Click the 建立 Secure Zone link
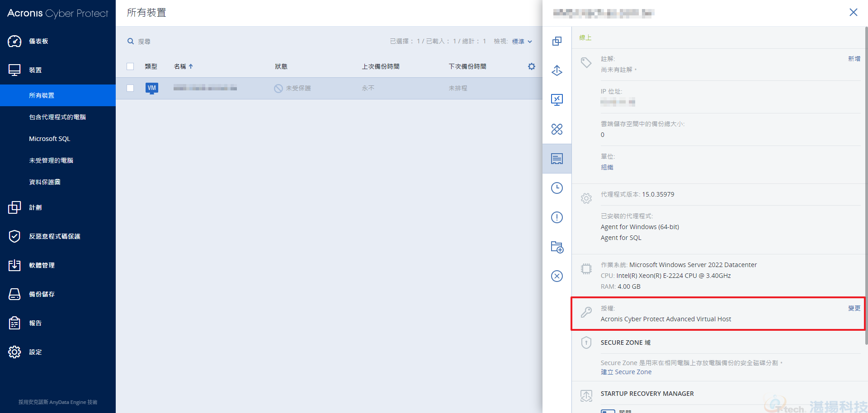Viewport: 868px width, 413px height. 626,372
